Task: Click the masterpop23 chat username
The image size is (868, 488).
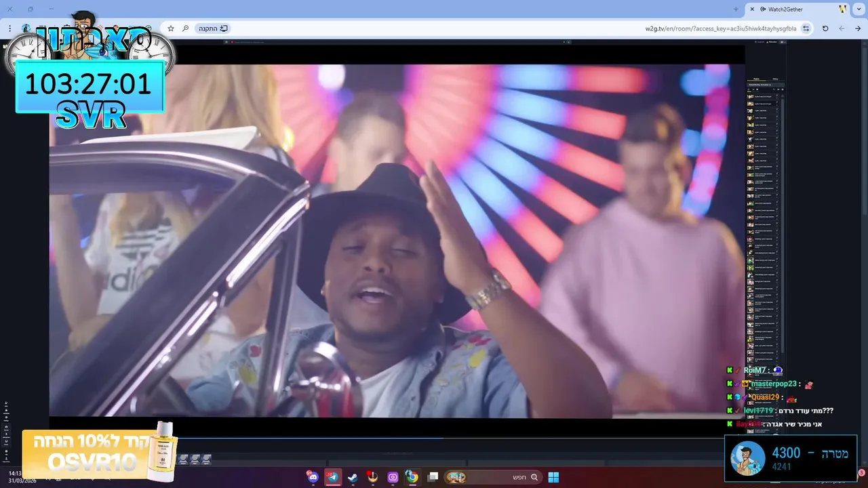Action: tap(774, 384)
